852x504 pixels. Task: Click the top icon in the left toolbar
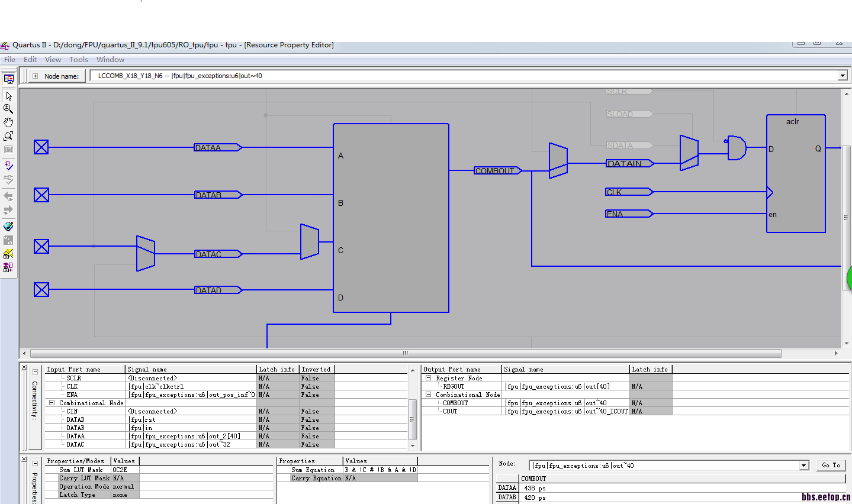8,79
